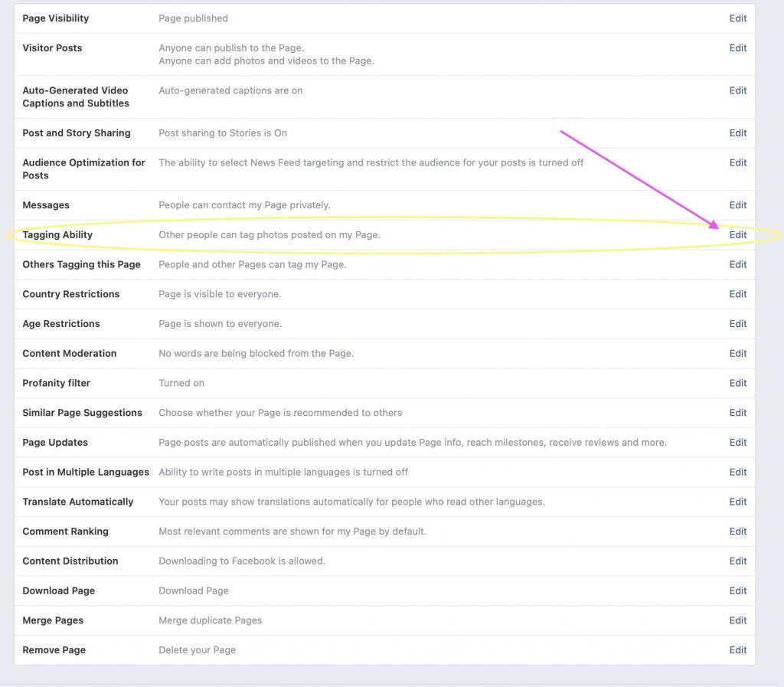Open Edit for Merge Pages
Viewport: 784px width, 687px height.
click(737, 620)
